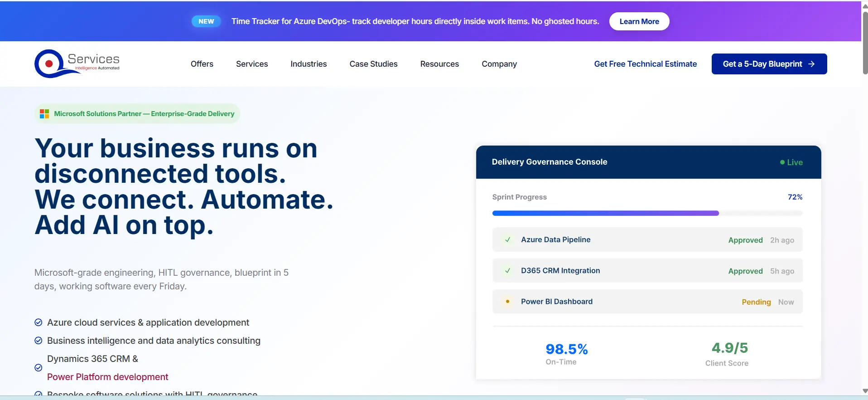Click the Pending status label

[x=756, y=302]
